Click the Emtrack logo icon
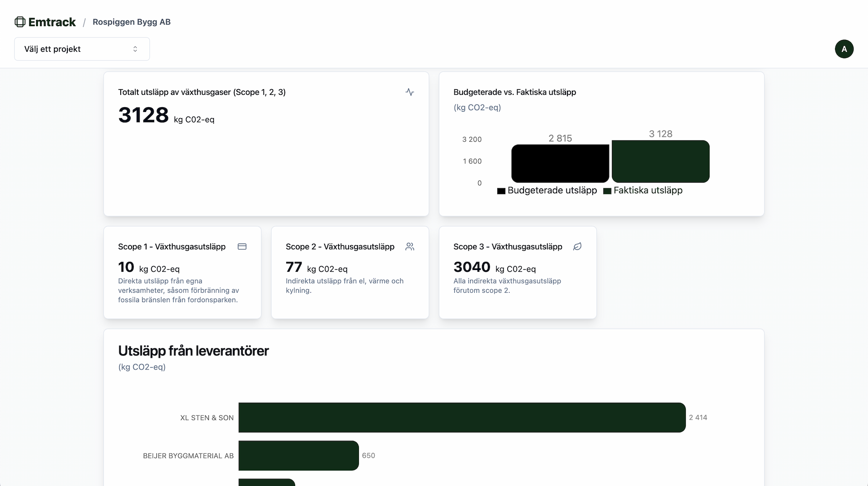The image size is (868, 486). [20, 22]
